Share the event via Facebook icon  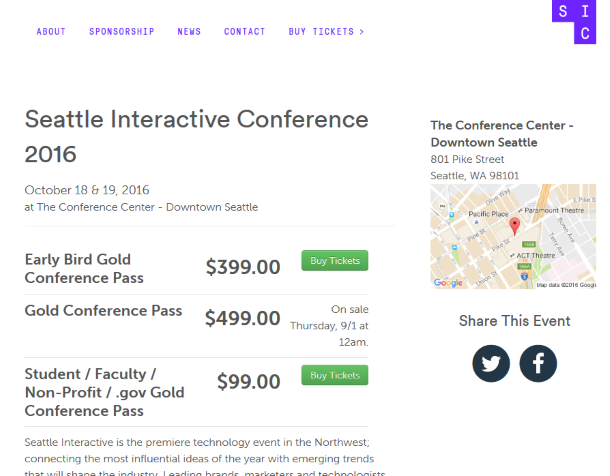coord(538,363)
